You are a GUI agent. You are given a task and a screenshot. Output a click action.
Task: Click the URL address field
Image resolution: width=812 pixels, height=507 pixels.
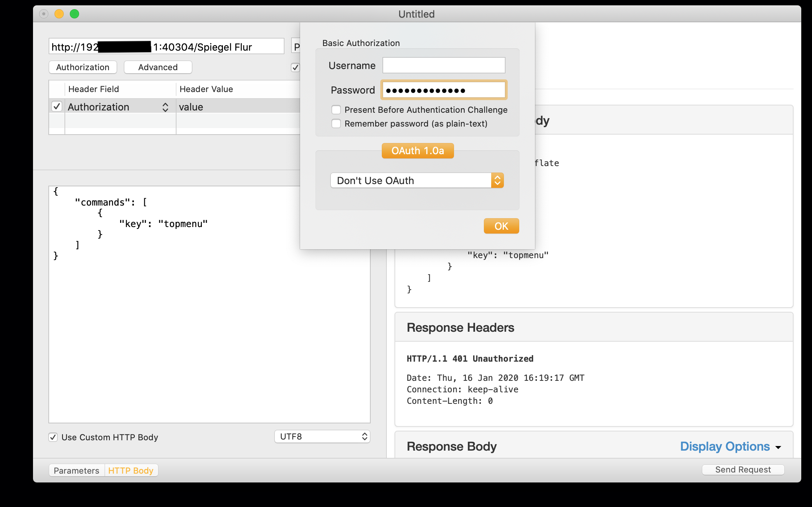point(166,47)
